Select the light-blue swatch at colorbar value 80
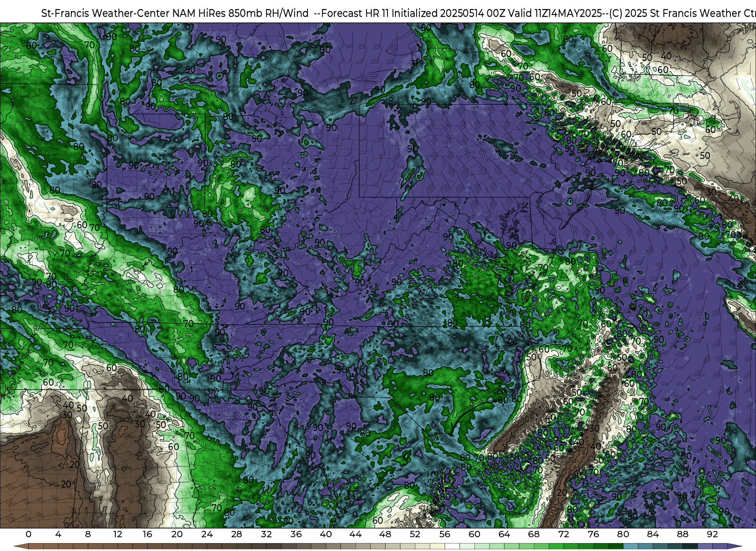 pyautogui.click(x=630, y=546)
